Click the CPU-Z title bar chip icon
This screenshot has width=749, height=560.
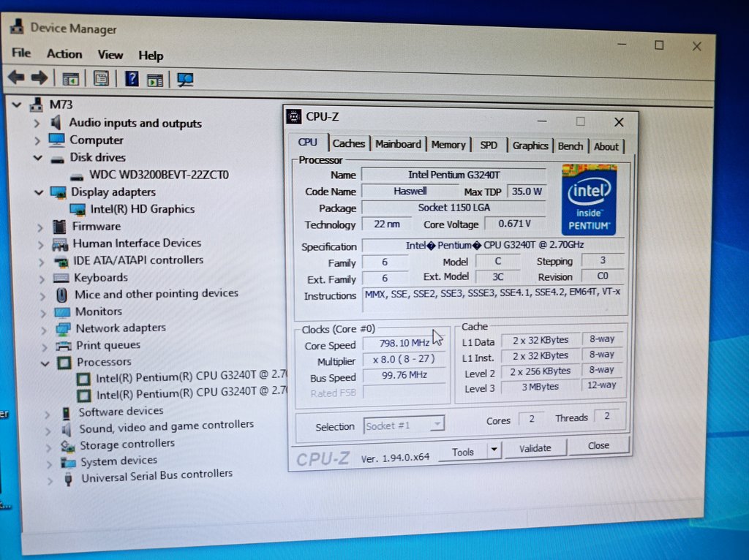point(294,116)
